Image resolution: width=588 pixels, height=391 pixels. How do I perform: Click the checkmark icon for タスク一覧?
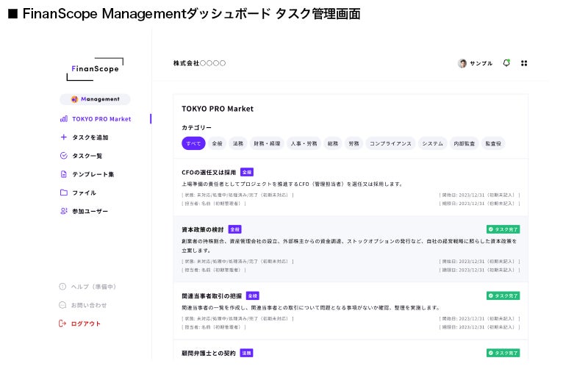[64, 156]
